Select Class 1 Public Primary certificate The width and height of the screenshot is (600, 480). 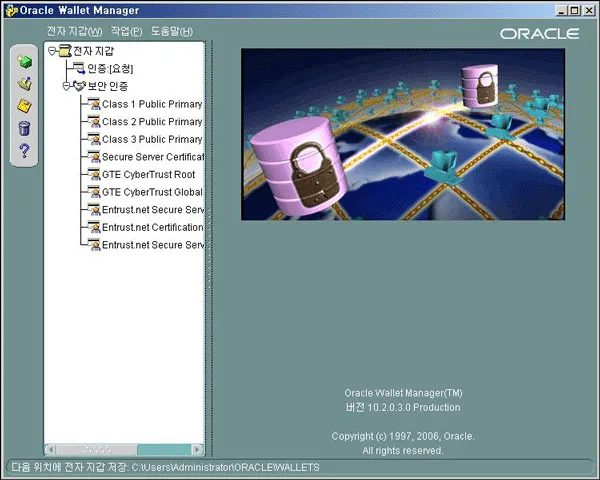point(152,104)
